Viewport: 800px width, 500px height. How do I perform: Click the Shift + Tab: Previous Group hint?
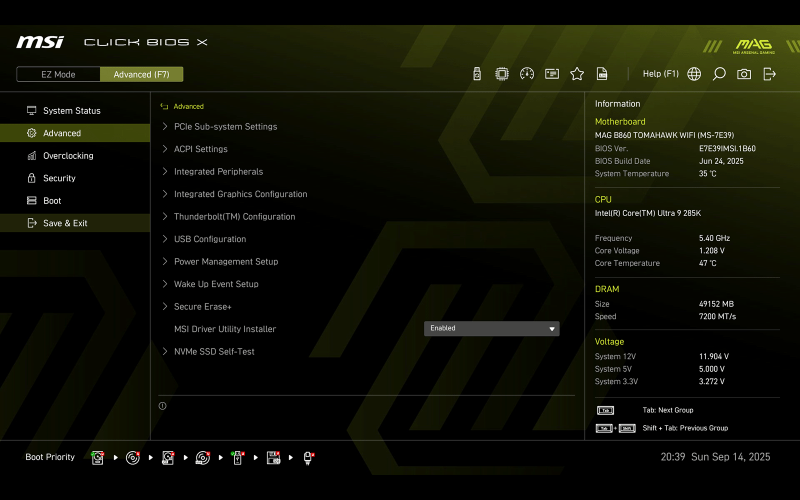685,428
